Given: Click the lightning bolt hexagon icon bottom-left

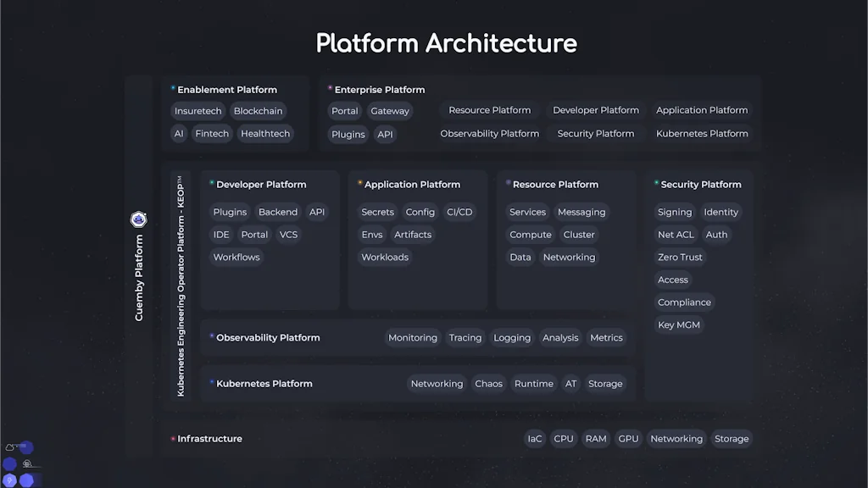Looking at the screenshot, I should click(x=9, y=480).
